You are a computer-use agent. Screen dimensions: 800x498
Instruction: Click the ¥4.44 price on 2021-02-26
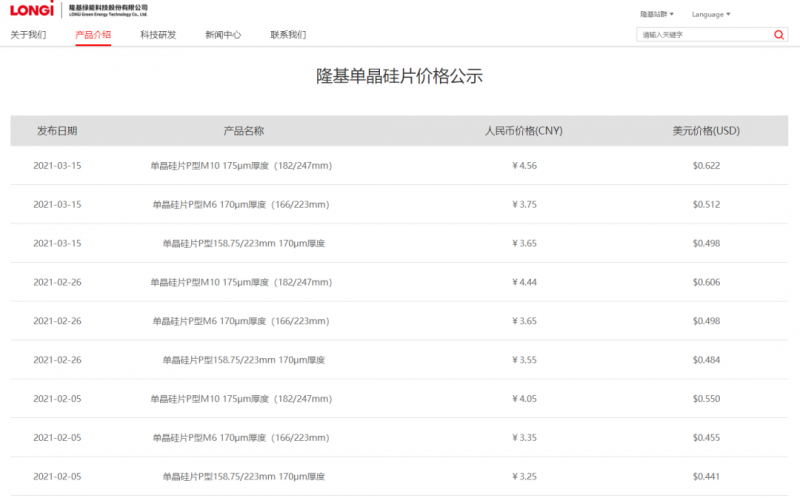click(524, 282)
